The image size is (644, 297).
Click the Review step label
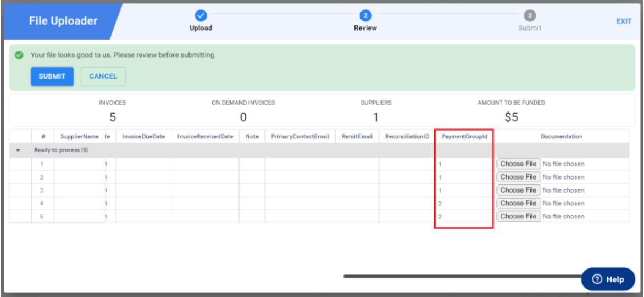coord(365,29)
